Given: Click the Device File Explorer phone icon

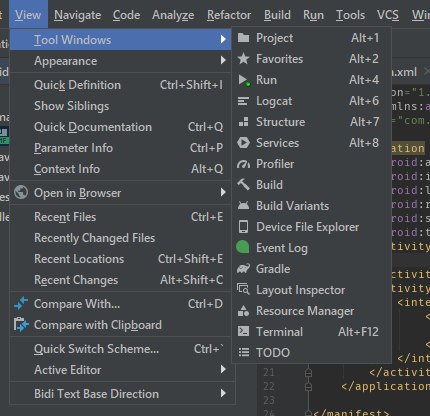Looking at the screenshot, I should pyautogui.click(x=243, y=227).
